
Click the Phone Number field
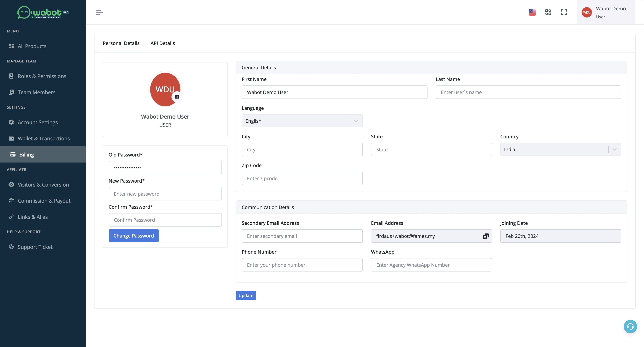pyautogui.click(x=302, y=265)
